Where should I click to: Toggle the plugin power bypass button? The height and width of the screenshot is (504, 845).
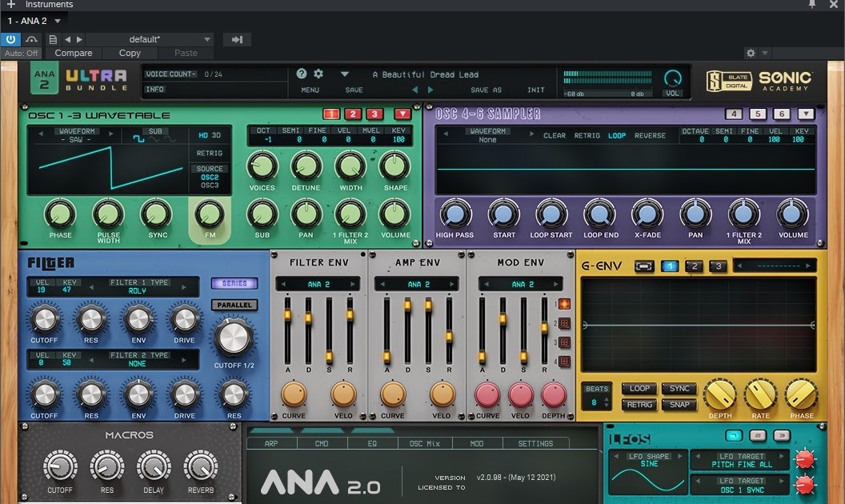pos(10,39)
